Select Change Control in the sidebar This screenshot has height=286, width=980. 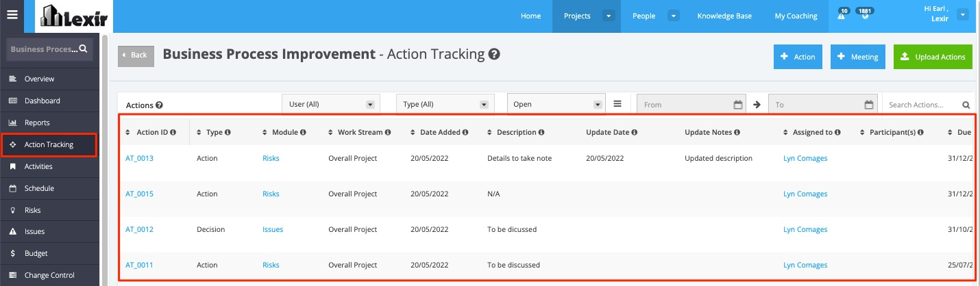point(50,275)
